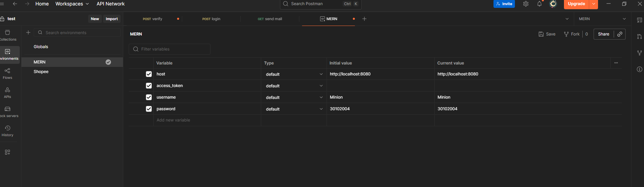This screenshot has width=644, height=187.
Task: Open the MERN environment selector dropdown
Action: 602,19
